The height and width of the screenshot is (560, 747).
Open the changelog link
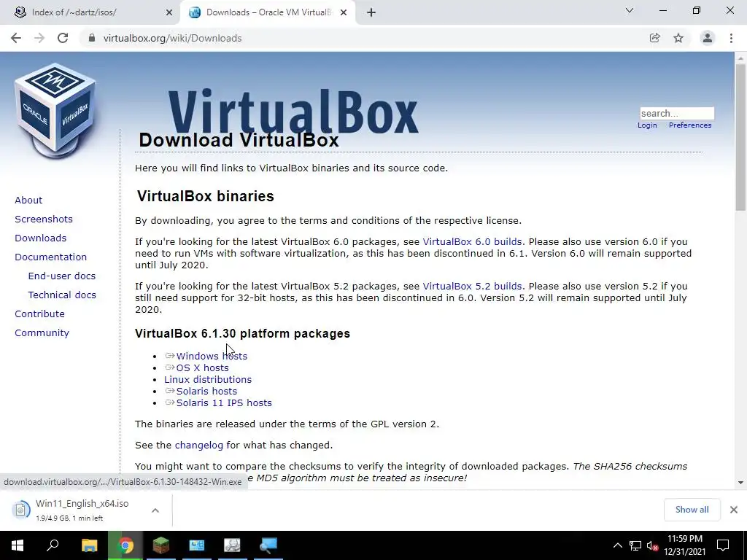tap(198, 446)
